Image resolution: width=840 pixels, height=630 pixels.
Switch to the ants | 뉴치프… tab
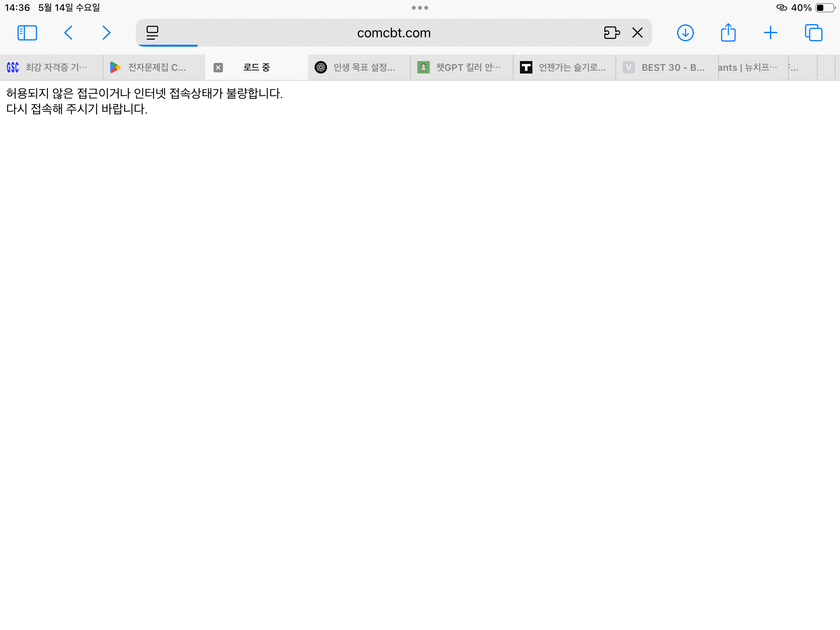753,67
